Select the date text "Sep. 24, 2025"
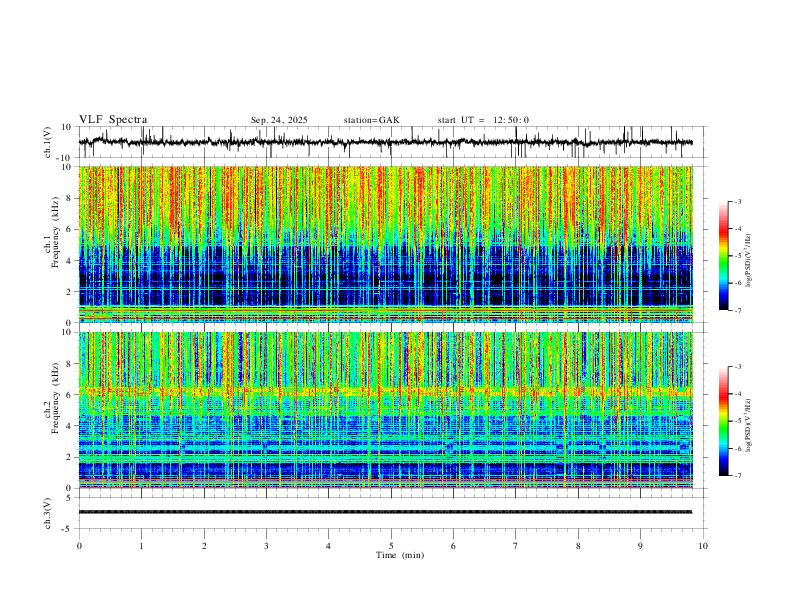This screenshot has width=792, height=612. click(279, 120)
